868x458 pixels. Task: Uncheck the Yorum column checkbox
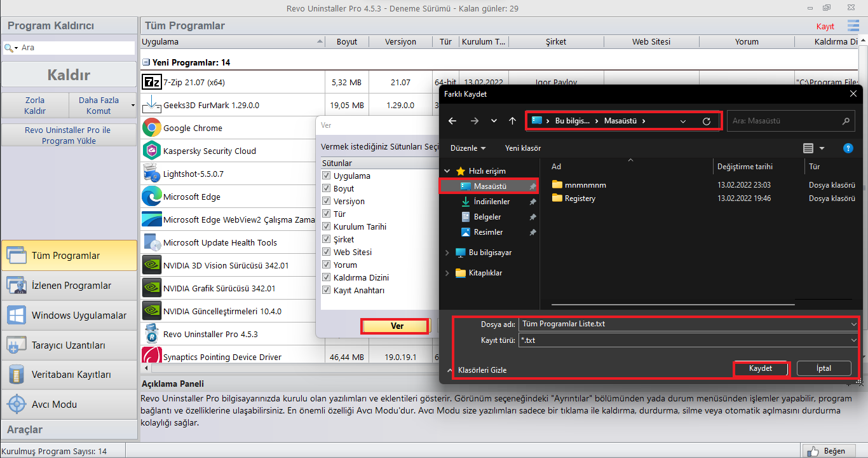(x=327, y=265)
